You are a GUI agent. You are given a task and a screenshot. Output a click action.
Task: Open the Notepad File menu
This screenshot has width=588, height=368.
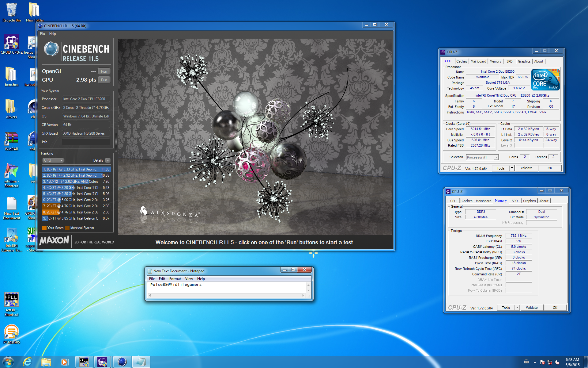point(152,279)
